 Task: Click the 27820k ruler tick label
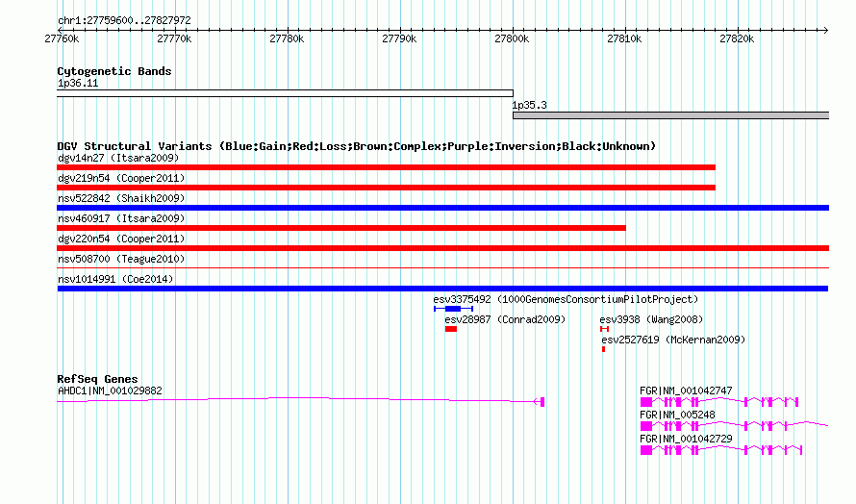(737, 38)
